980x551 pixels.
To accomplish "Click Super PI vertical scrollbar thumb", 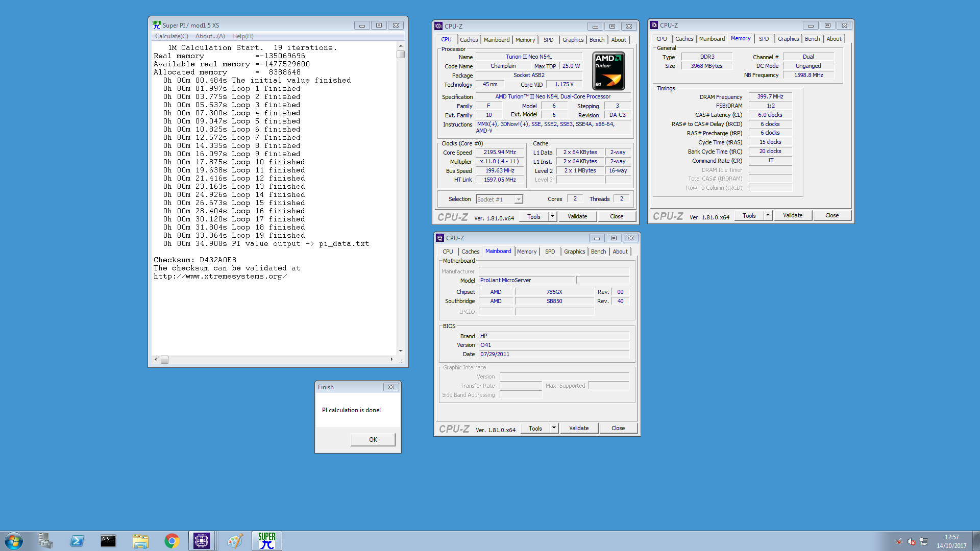I will tap(401, 54).
